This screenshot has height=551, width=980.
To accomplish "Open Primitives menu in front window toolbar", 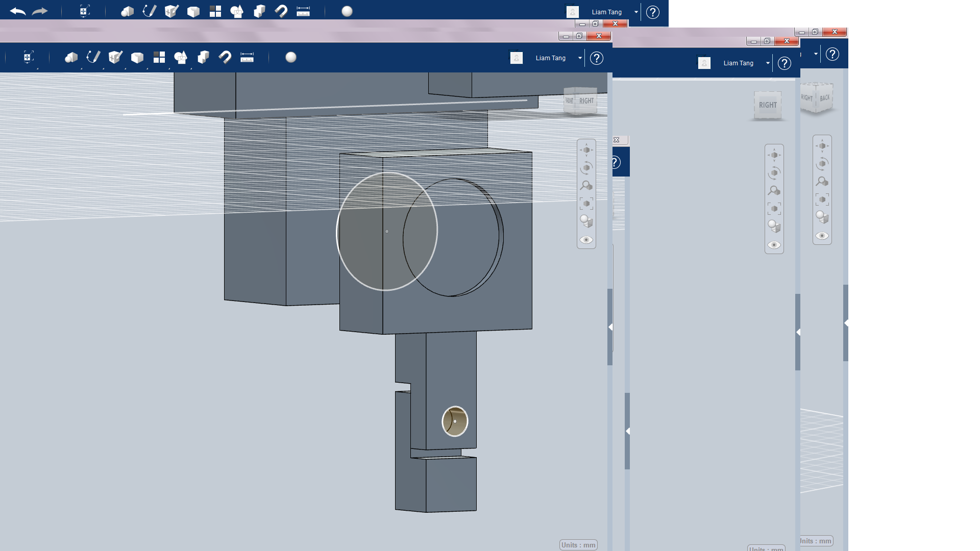I will (x=71, y=58).
